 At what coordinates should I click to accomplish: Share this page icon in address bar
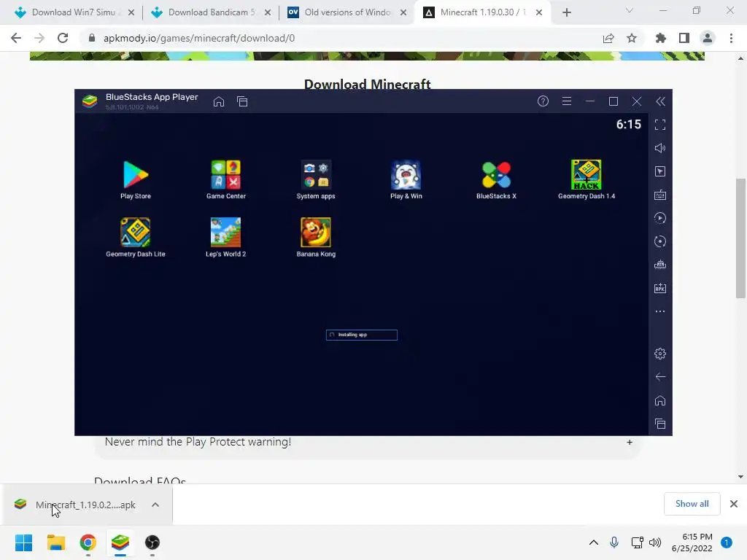(608, 38)
